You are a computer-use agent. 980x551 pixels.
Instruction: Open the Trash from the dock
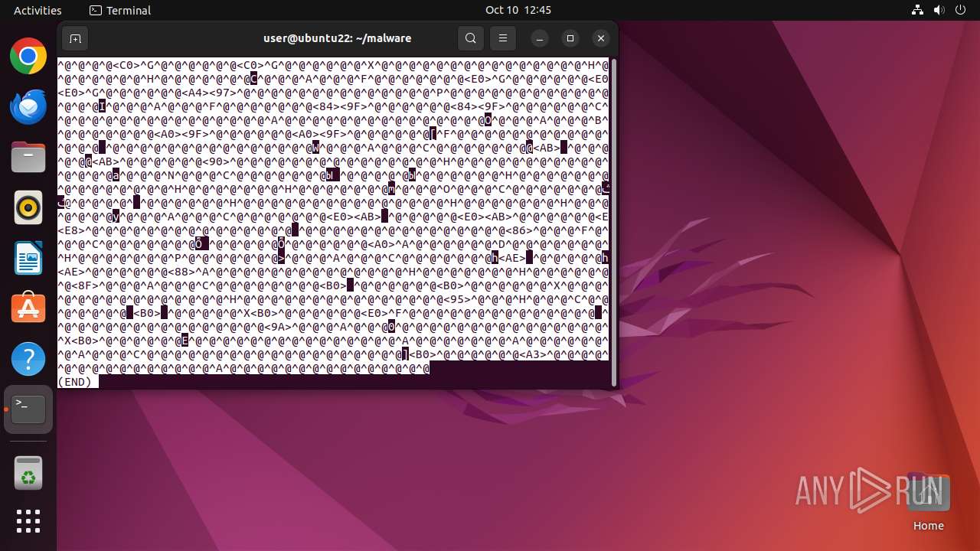[28, 473]
